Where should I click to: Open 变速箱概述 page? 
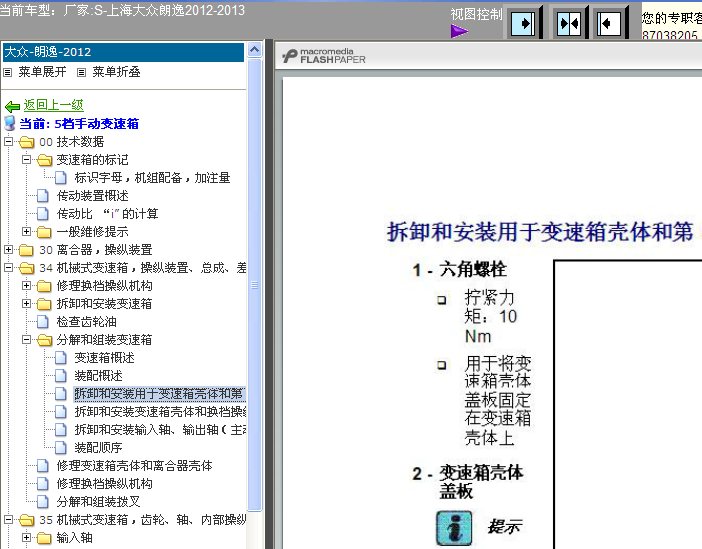click(105, 358)
